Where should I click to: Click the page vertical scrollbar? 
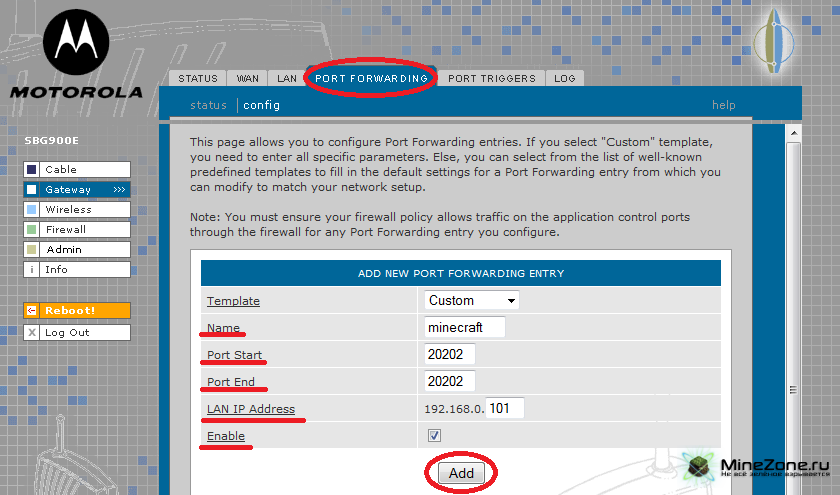793,300
